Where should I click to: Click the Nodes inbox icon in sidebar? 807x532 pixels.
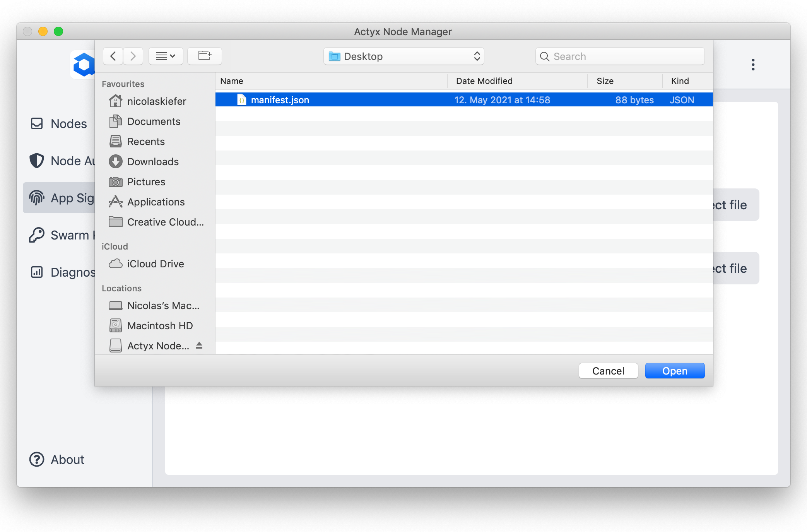(37, 123)
